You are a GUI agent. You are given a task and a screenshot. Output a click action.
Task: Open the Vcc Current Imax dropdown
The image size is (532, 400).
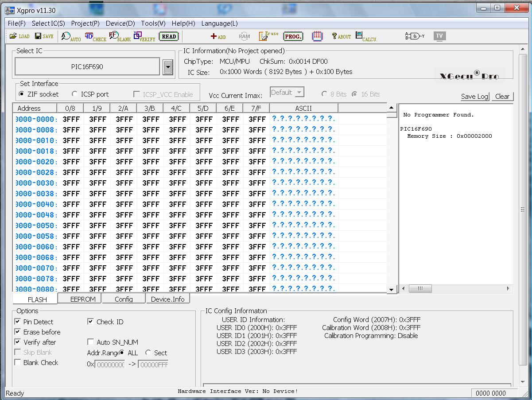[x=299, y=93]
